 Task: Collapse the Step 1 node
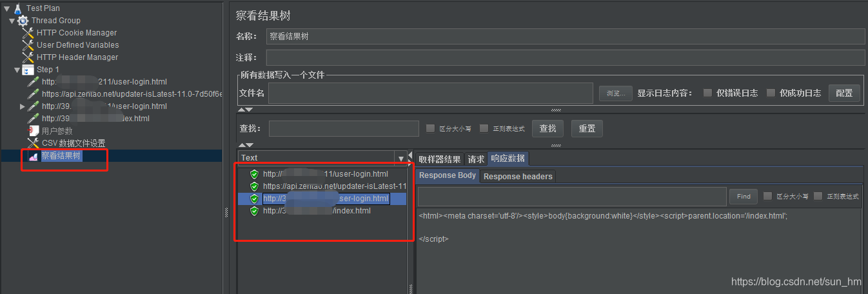17,70
